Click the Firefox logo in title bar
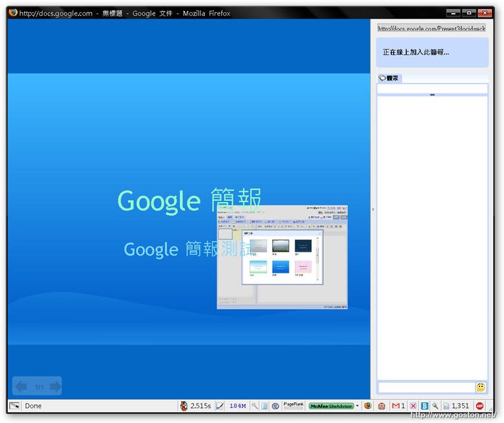This screenshot has width=504, height=423. pyautogui.click(x=13, y=12)
